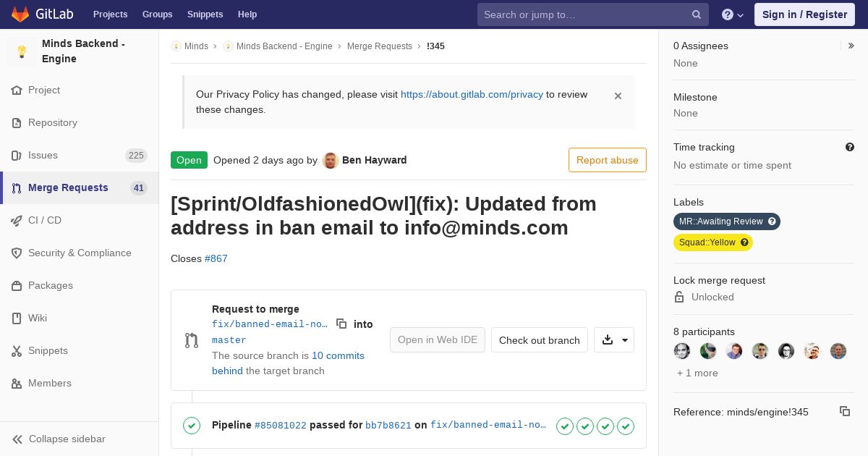
Task: Open Packages in the sidebar
Action: [x=80, y=285]
